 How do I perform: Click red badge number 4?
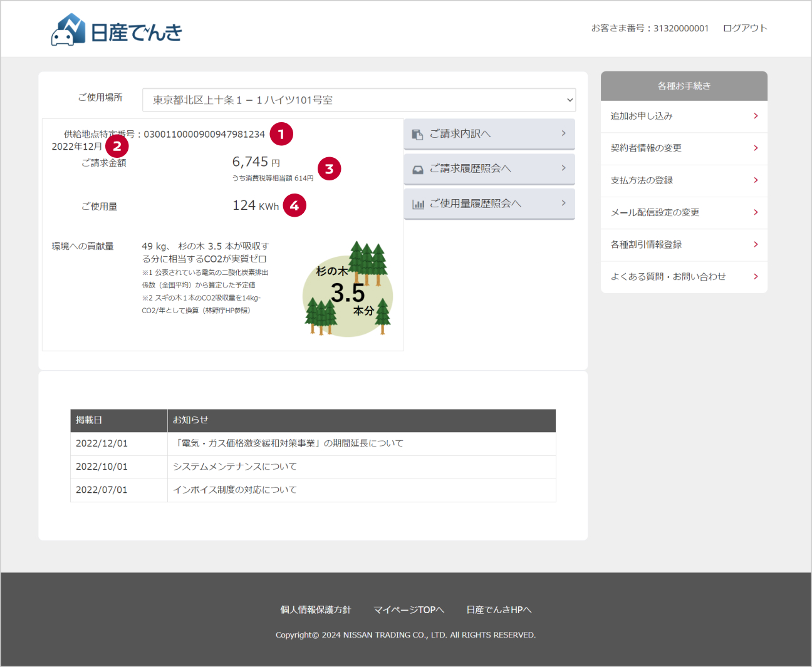point(294,205)
